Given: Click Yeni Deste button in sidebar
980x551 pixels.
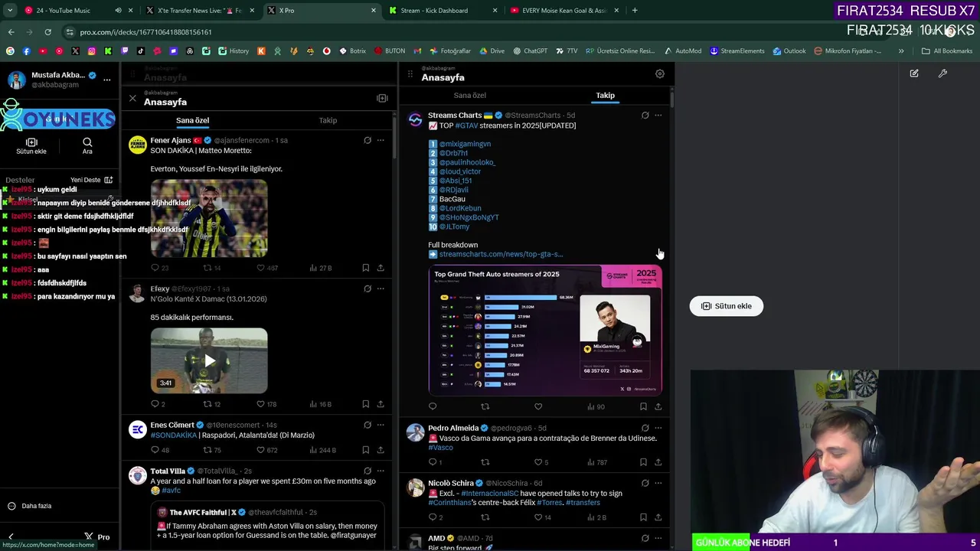Looking at the screenshot, I should tap(91, 180).
